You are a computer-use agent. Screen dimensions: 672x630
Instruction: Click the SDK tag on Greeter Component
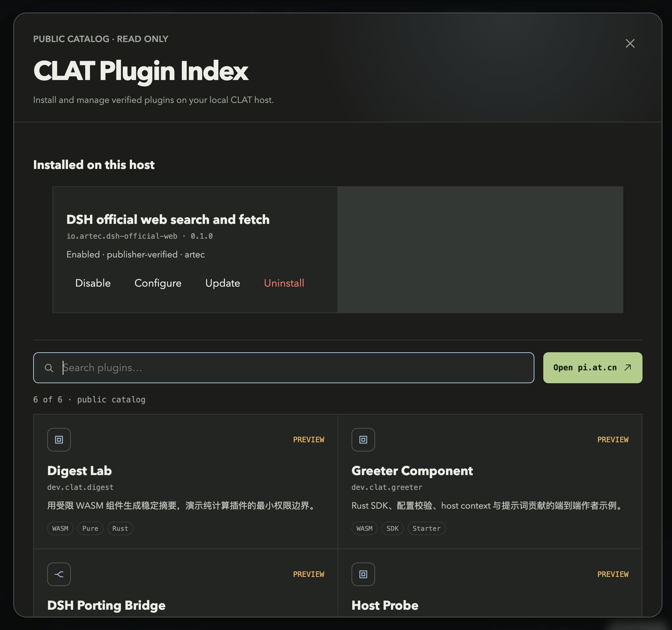tap(392, 528)
